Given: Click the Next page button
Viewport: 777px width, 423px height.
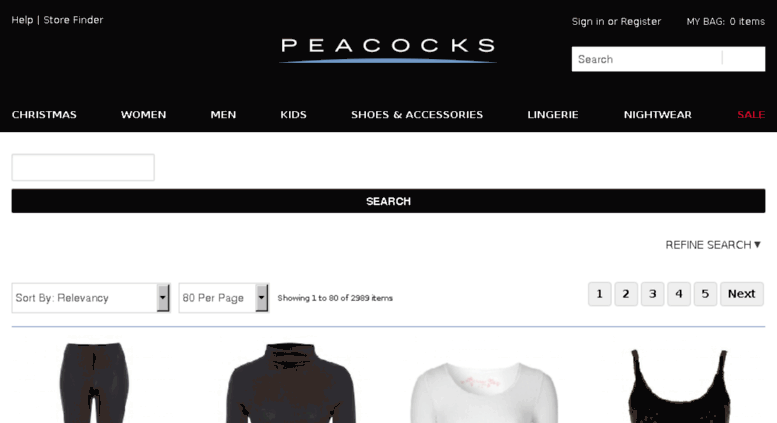Looking at the screenshot, I should [x=741, y=294].
